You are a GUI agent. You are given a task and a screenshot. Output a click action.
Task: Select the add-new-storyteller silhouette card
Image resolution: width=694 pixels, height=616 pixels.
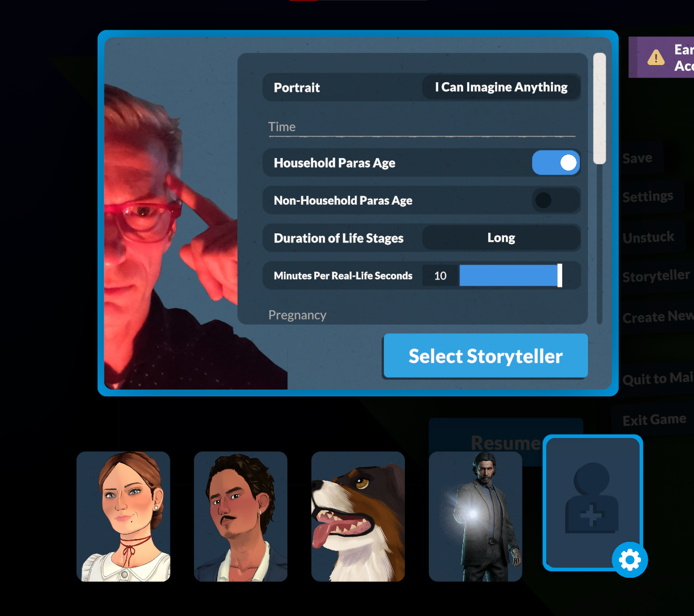[592, 502]
